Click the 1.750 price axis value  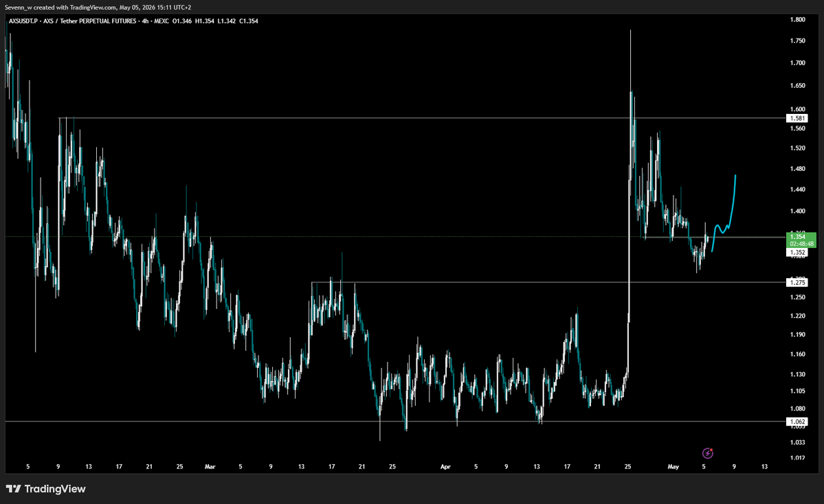pos(797,41)
